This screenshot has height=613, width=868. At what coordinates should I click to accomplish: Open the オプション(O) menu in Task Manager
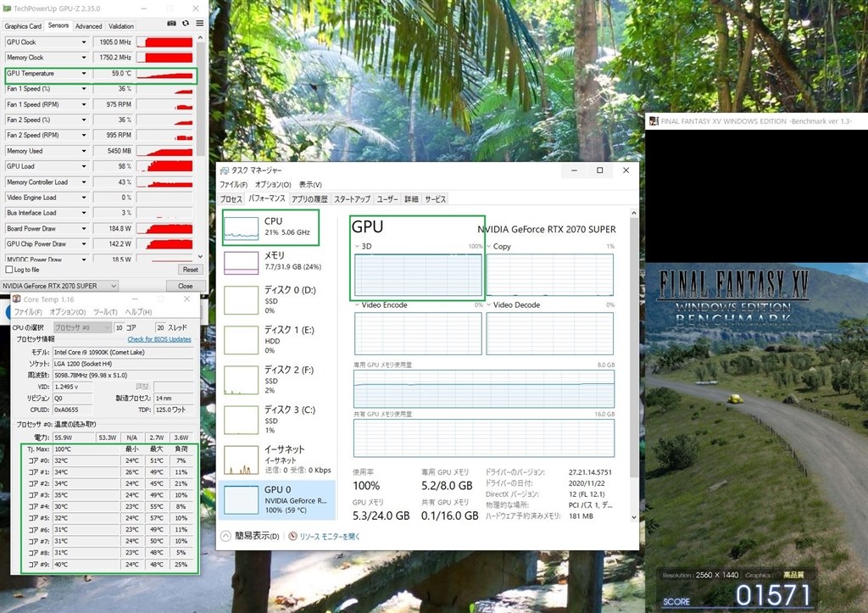(273, 184)
